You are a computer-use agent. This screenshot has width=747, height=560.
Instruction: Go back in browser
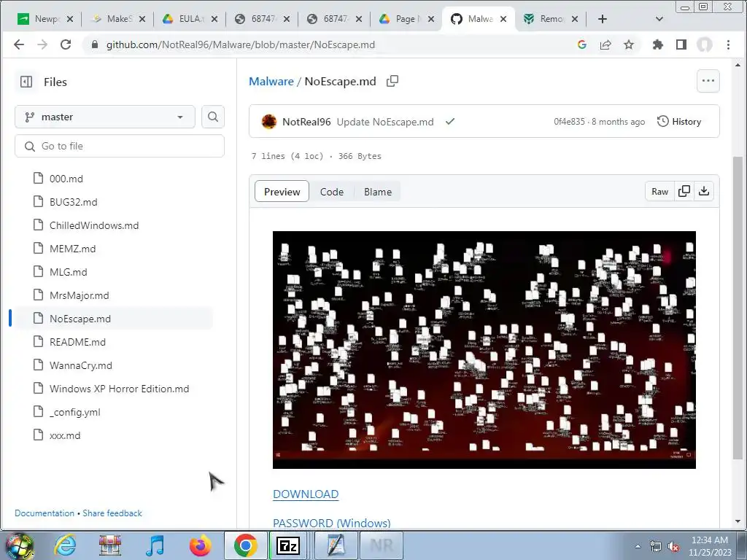(19, 44)
